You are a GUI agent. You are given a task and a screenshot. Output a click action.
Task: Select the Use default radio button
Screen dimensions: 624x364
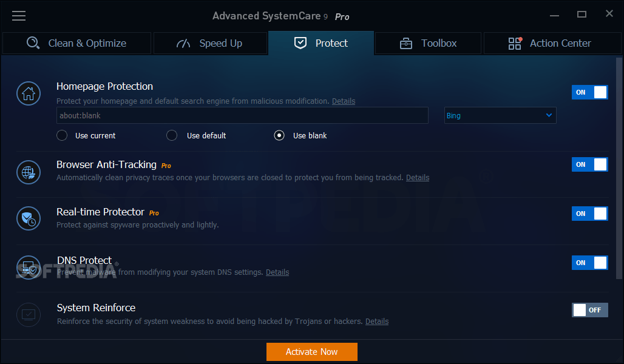[172, 136]
